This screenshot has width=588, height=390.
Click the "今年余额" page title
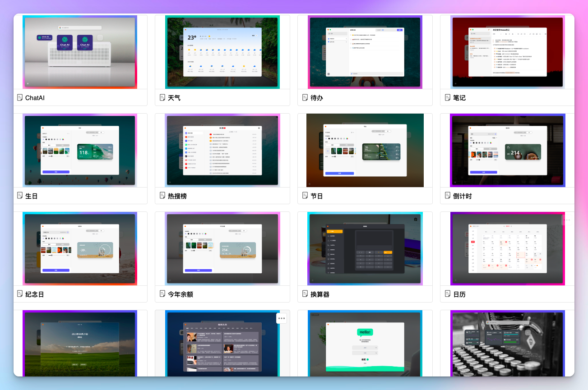[181, 294]
